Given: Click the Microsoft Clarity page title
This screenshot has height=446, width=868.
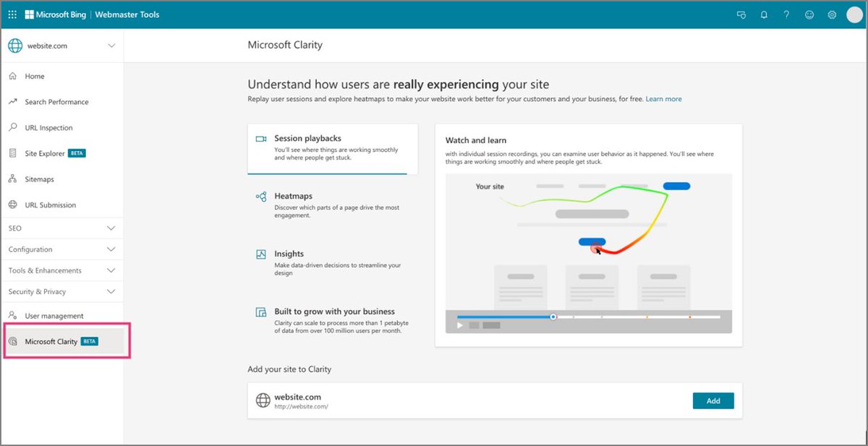Looking at the screenshot, I should (285, 45).
